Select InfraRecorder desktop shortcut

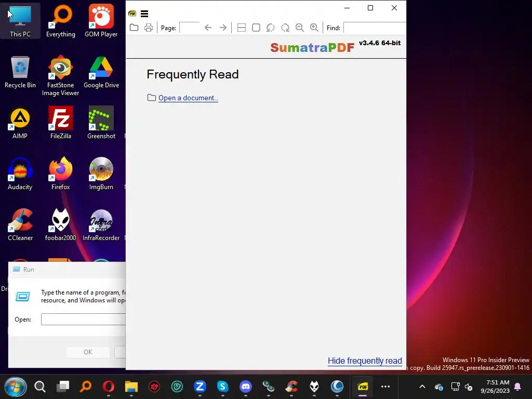pyautogui.click(x=101, y=225)
